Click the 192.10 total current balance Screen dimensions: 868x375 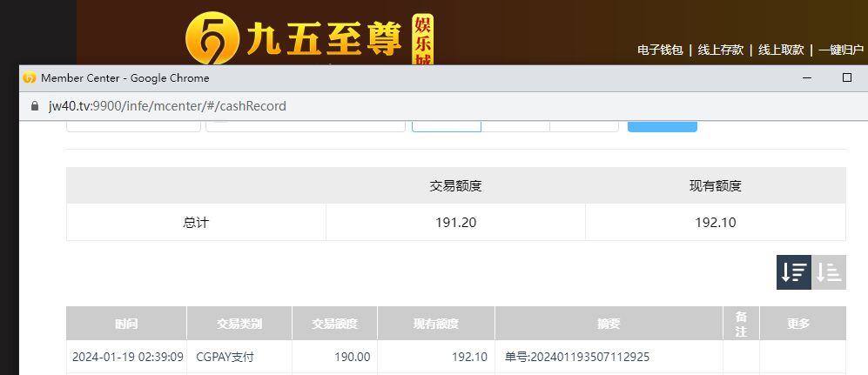coord(716,223)
